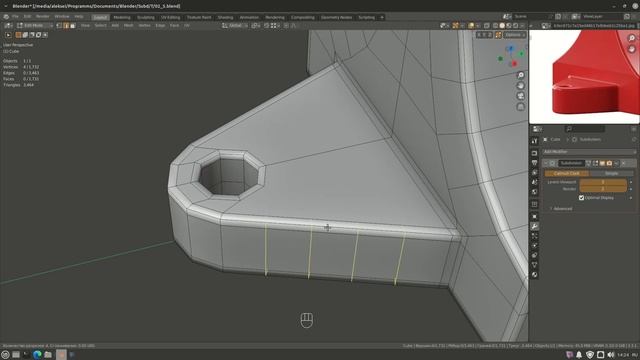Click the viewport zoom magnifier icon
The width and height of the screenshot is (640, 360).
click(x=520, y=75)
